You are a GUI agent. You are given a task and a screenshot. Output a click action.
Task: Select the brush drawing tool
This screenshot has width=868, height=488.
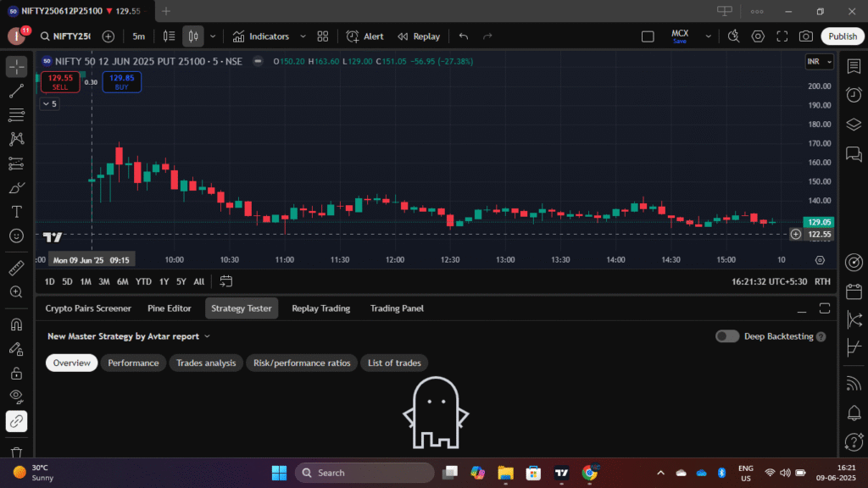tap(17, 187)
